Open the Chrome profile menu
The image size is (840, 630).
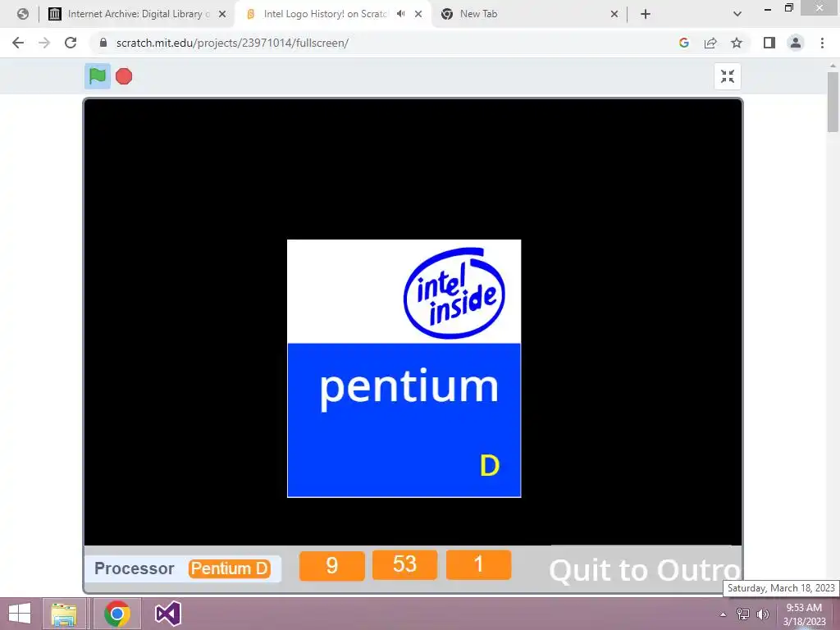pos(796,43)
